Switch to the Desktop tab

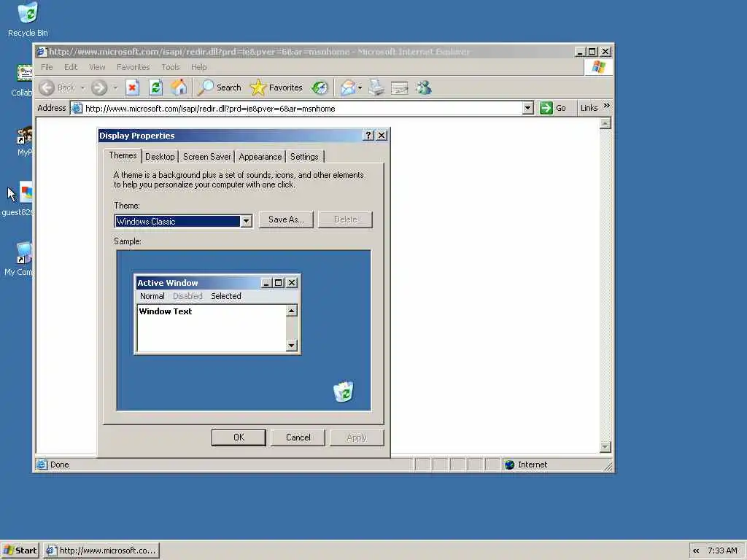pyautogui.click(x=160, y=157)
